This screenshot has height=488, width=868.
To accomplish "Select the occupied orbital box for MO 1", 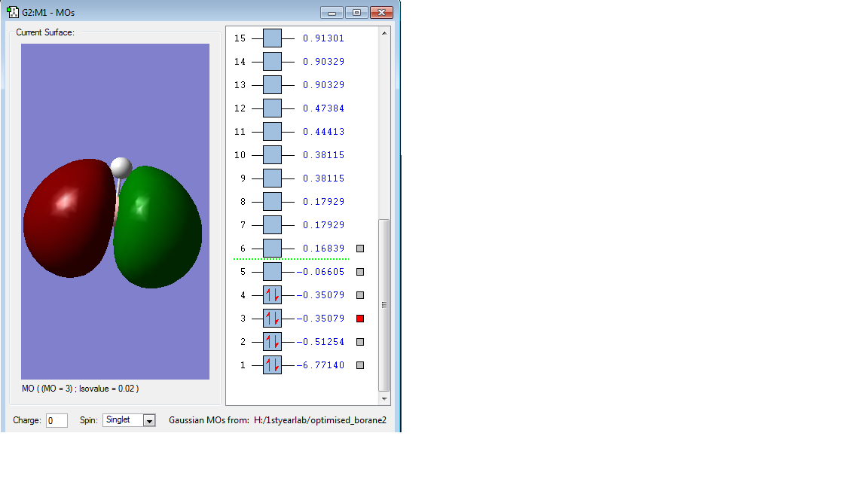I will [272, 364].
